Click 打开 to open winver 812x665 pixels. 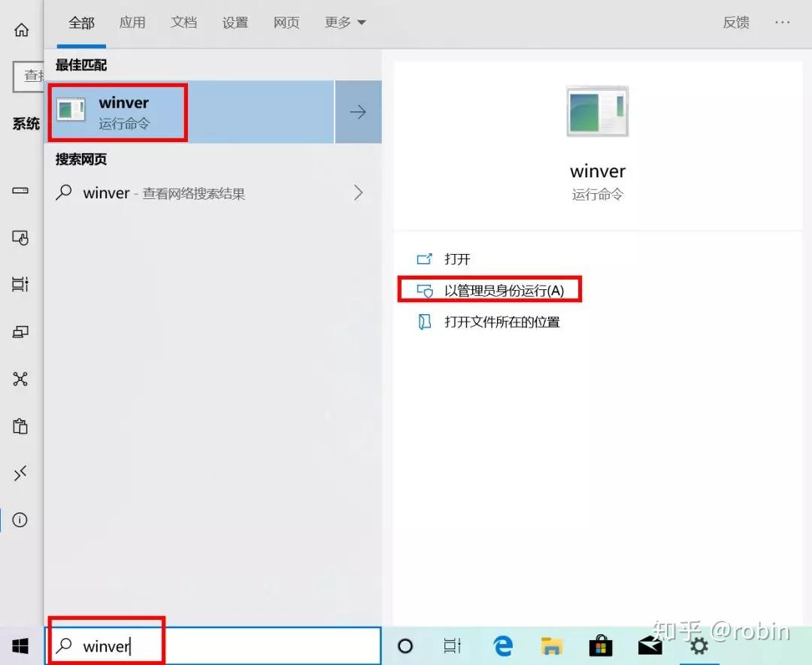457,258
